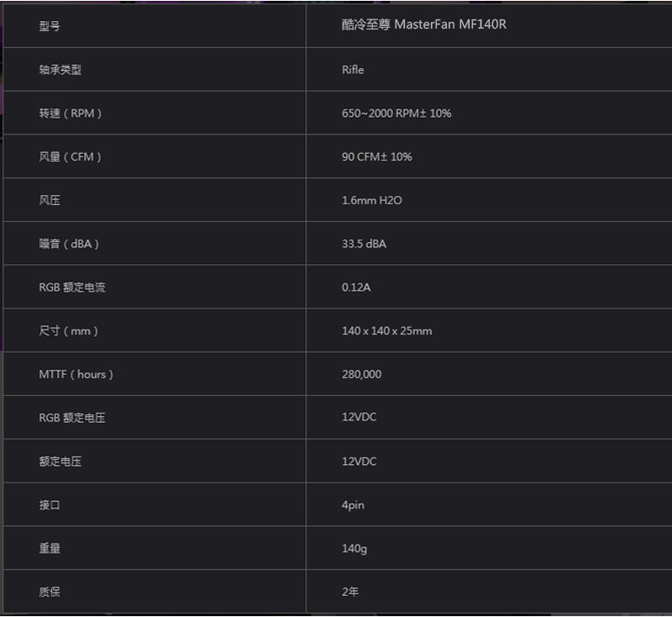Select the 转速（RPM）label
The width and height of the screenshot is (672, 617).
click(71, 113)
